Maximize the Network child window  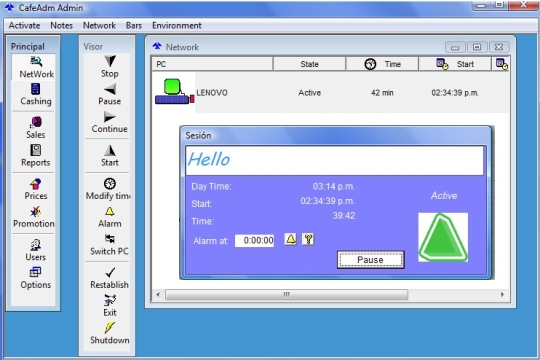pos(477,47)
